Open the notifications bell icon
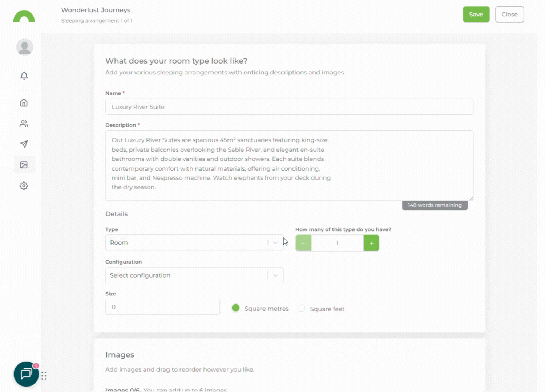Viewport: 545px width, 392px height. point(24,75)
